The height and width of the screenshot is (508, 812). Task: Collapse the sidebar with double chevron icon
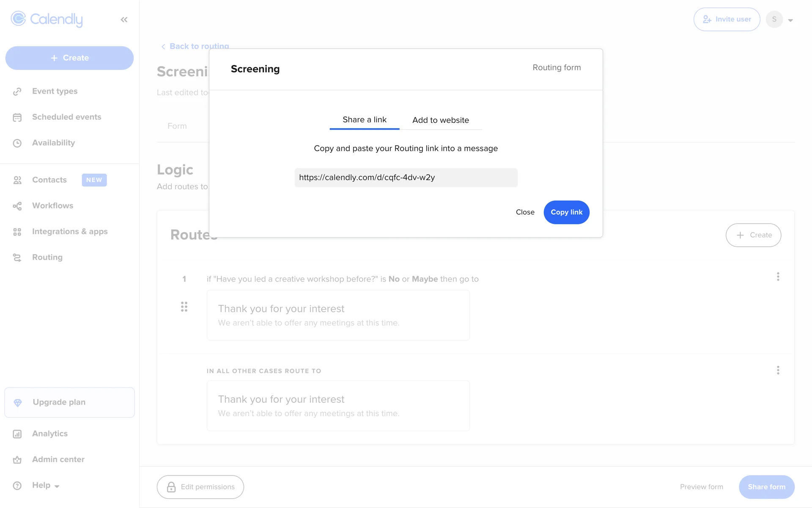click(x=124, y=19)
